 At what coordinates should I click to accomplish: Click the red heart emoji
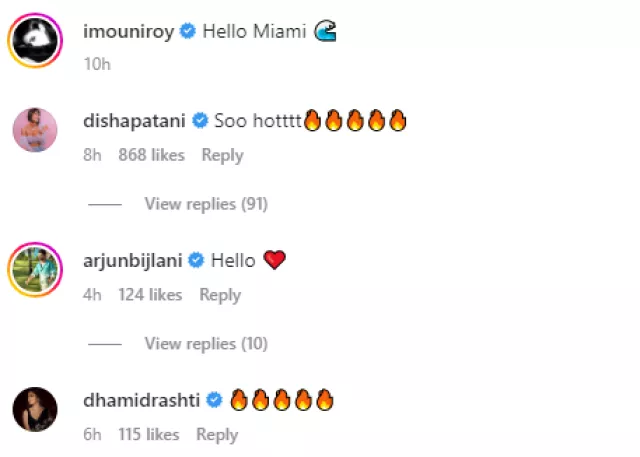click(274, 261)
